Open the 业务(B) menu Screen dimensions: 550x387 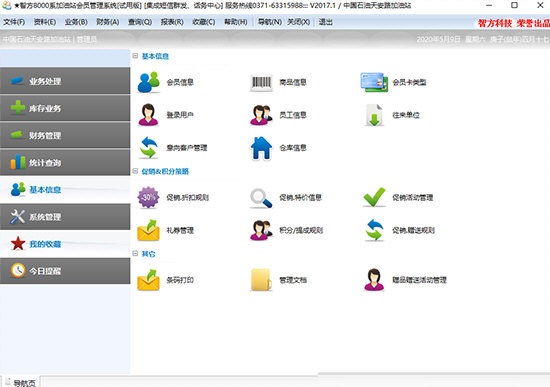pyautogui.click(x=76, y=22)
